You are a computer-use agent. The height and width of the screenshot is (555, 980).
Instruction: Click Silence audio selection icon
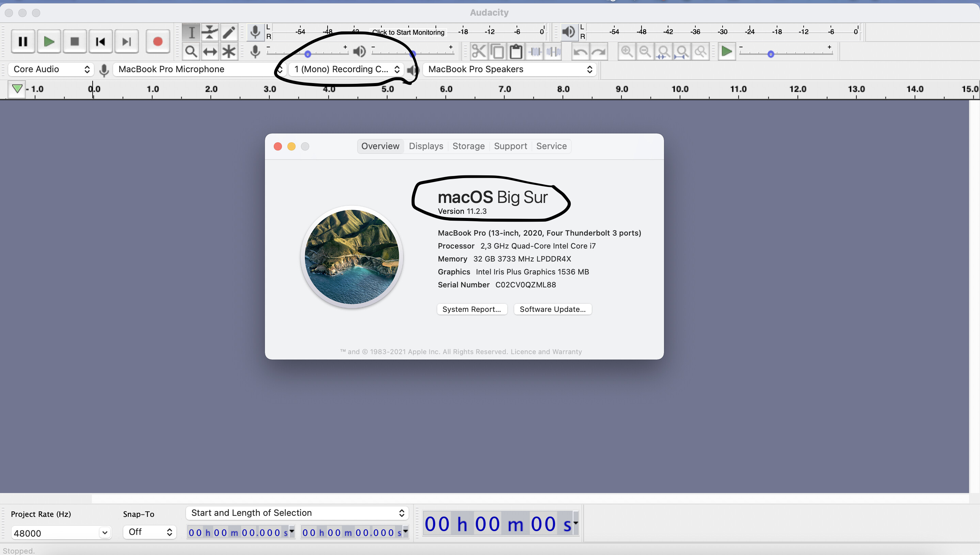tap(553, 51)
